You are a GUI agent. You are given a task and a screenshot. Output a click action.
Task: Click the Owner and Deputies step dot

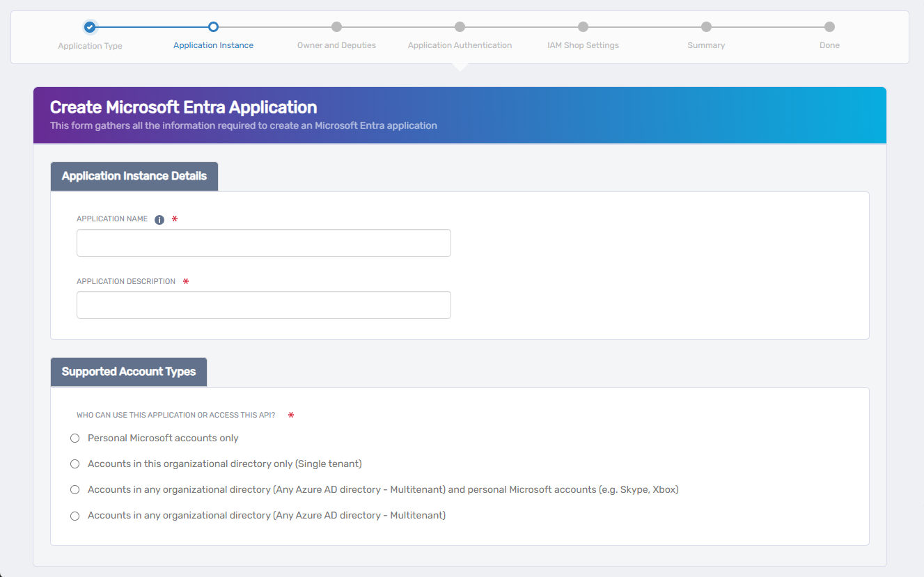click(x=336, y=27)
